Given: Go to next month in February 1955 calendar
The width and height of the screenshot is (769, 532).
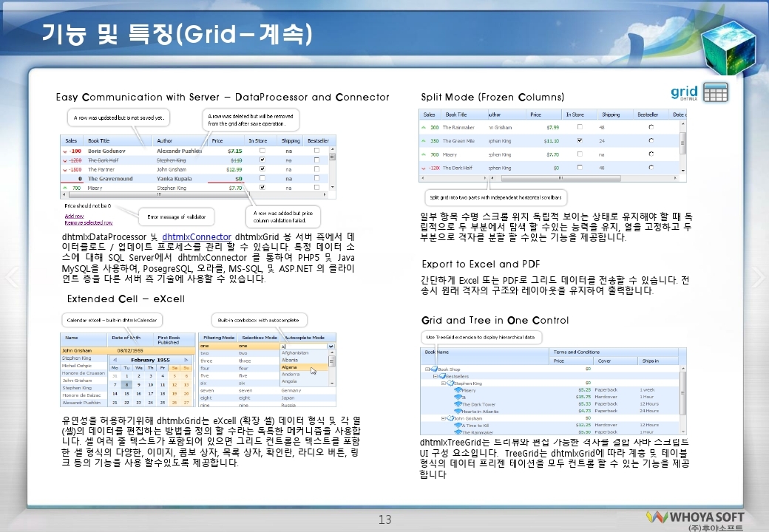Looking at the screenshot, I should point(187,360).
